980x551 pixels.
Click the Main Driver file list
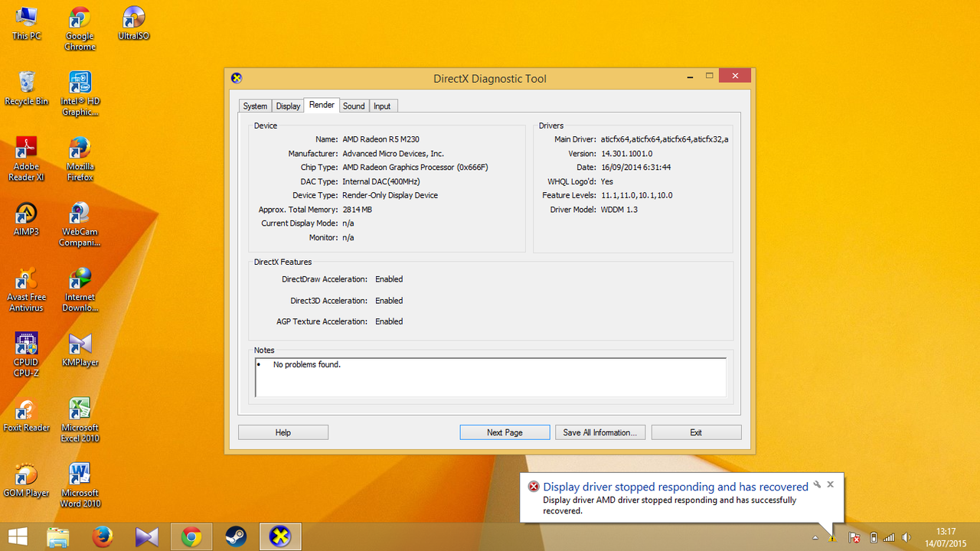pos(665,139)
